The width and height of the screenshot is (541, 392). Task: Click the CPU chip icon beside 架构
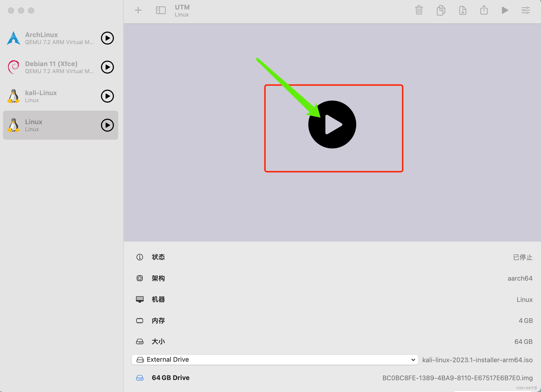tap(140, 278)
